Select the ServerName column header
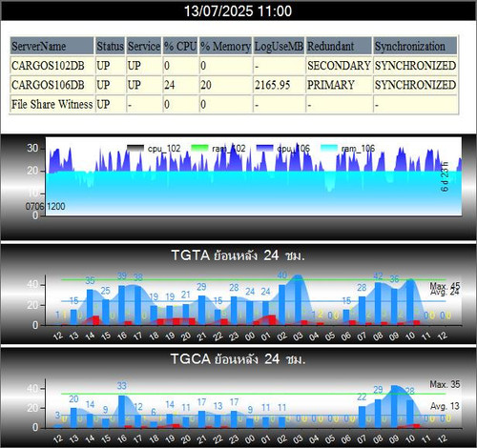Screen dimensions: 477x448 point(52,46)
